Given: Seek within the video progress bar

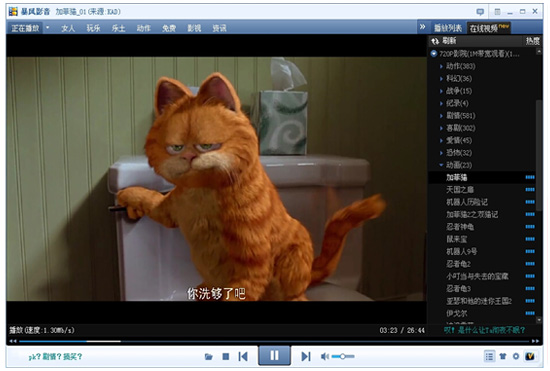Looking at the screenshot, I should [274, 341].
